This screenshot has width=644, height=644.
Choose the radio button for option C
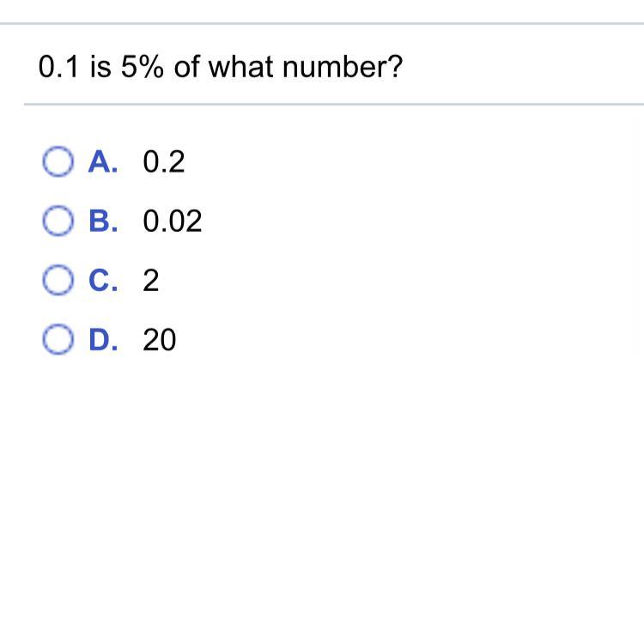pos(58,281)
